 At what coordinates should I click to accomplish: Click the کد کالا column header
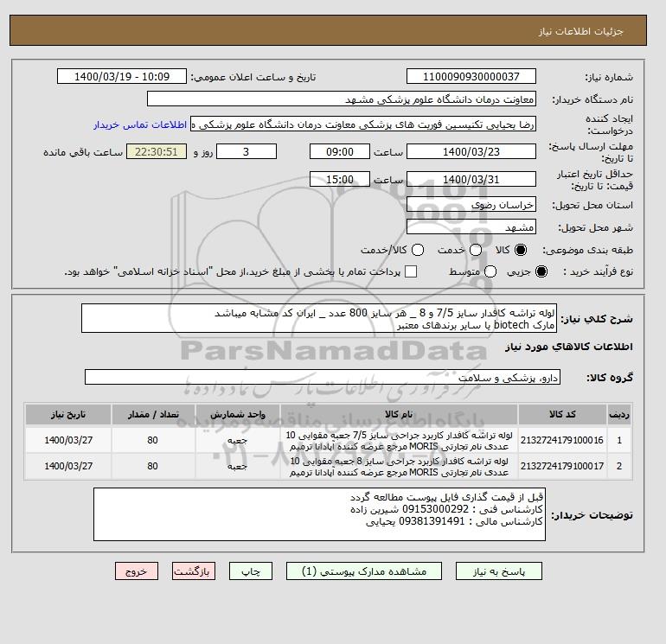coord(562,414)
